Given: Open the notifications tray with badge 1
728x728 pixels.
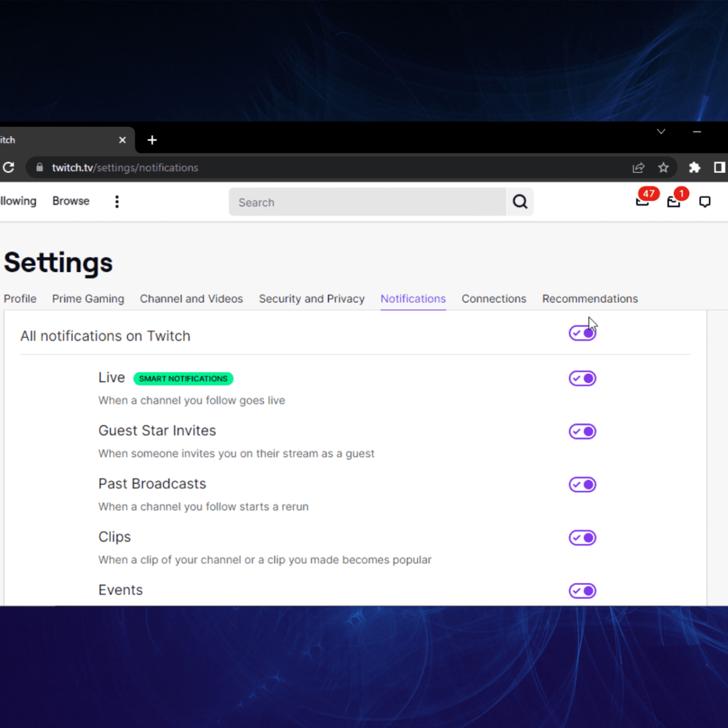Looking at the screenshot, I should click(x=675, y=200).
